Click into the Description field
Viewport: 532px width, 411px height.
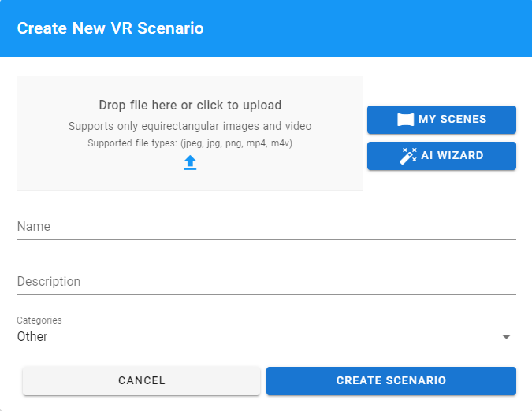point(266,282)
